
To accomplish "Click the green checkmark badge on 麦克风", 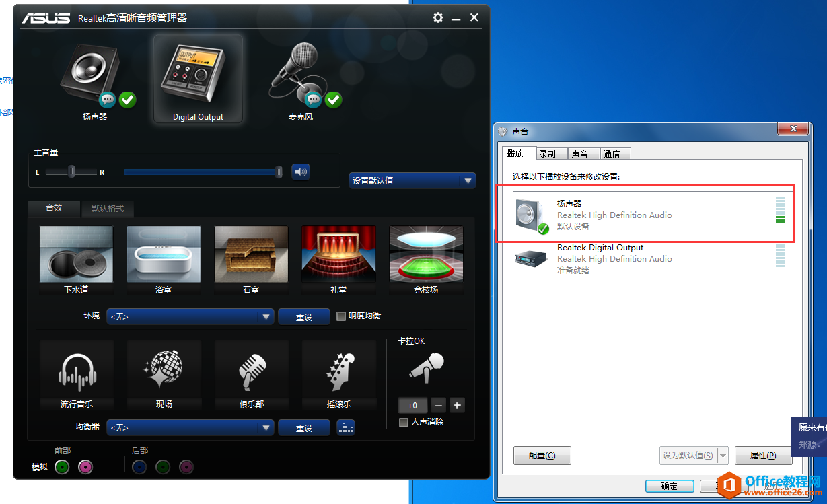I will [x=333, y=100].
